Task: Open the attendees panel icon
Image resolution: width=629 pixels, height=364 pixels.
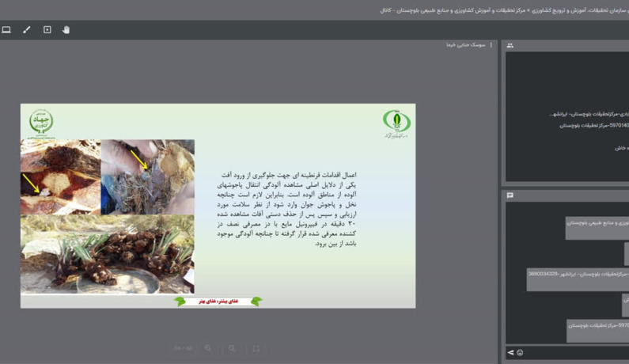Action: 510,45
